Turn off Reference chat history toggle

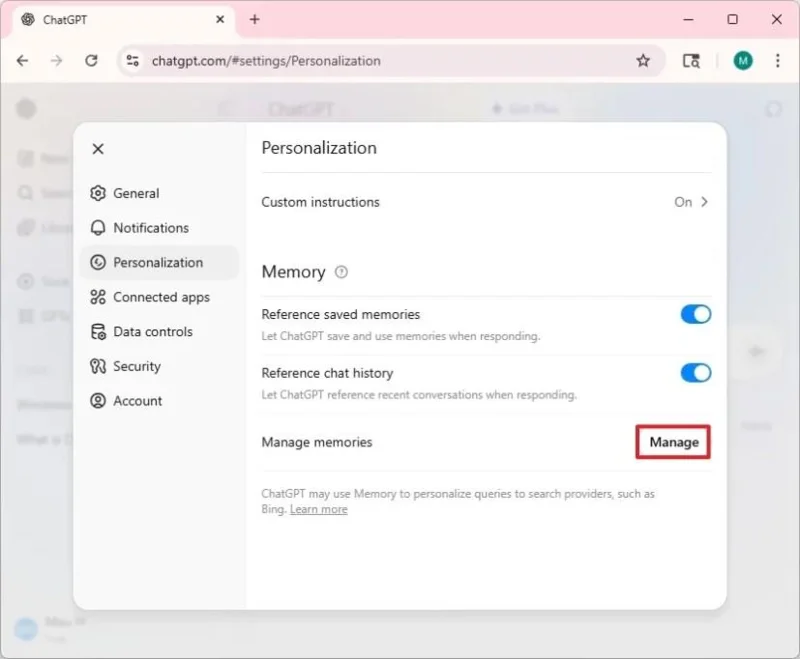pyautogui.click(x=695, y=373)
